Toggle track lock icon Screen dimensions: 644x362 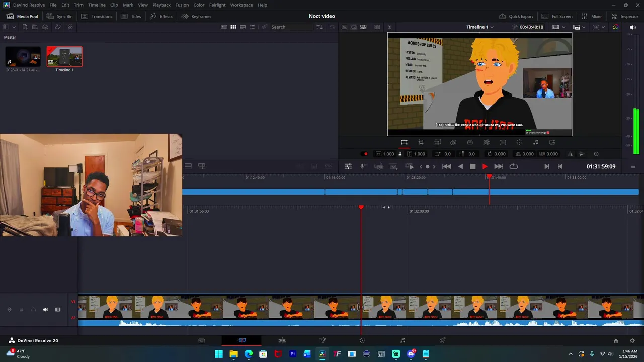tap(21, 310)
